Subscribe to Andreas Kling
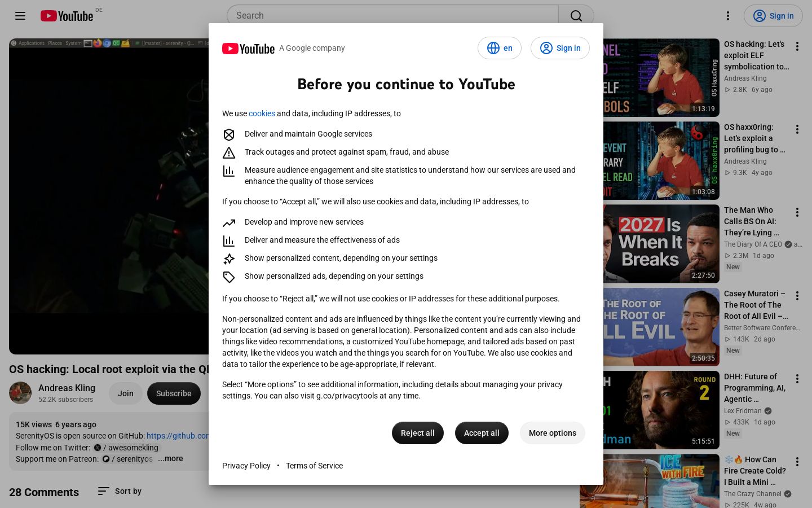The image size is (812, 508). point(174,393)
